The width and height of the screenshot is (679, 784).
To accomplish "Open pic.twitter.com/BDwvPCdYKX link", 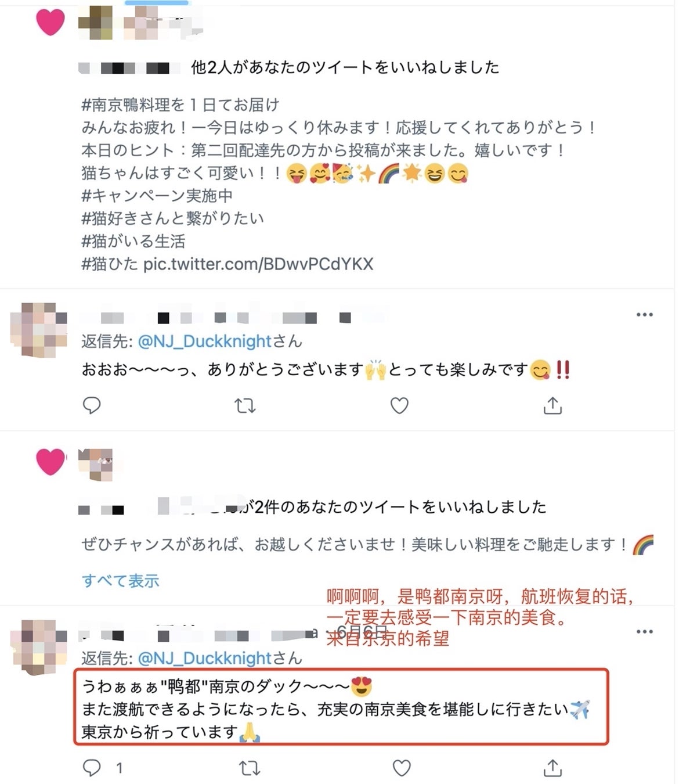I will (258, 264).
